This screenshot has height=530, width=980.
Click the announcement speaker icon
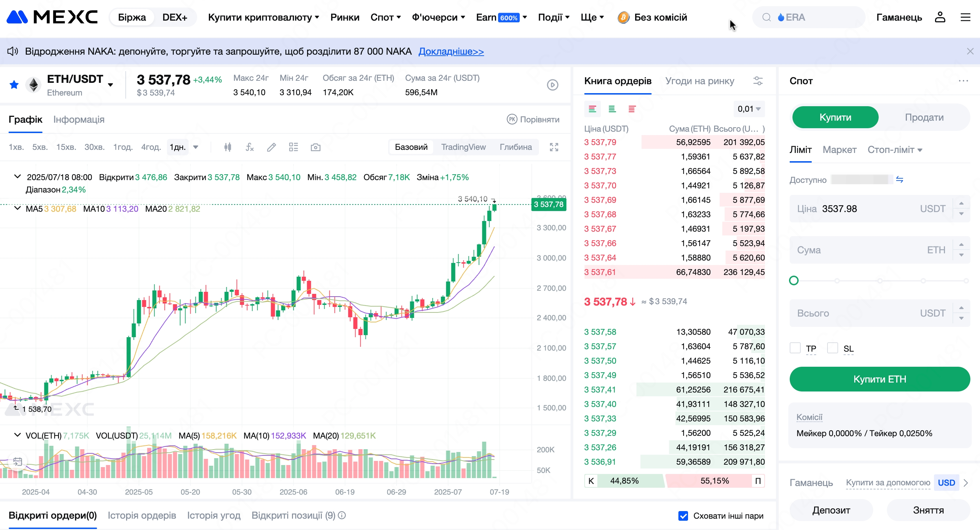coord(13,51)
